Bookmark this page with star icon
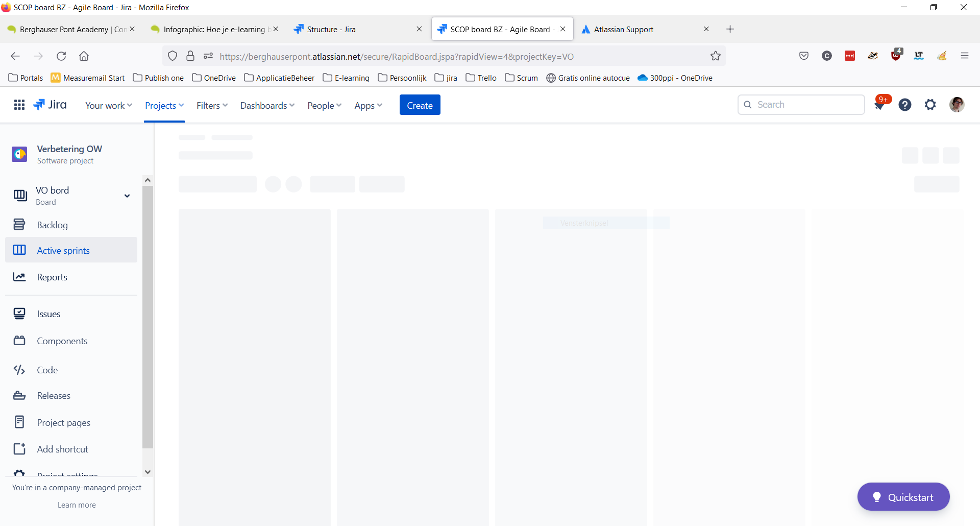The image size is (980, 526). [x=716, y=56]
